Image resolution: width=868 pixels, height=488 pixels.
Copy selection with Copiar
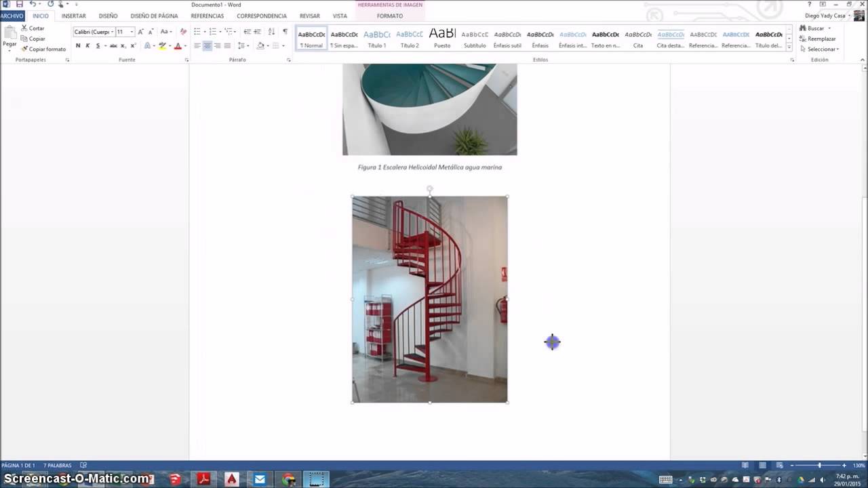(x=33, y=39)
